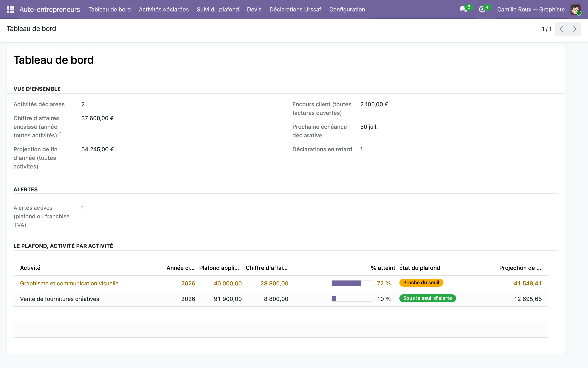This screenshot has height=368, width=588.
Task: Click the 41 549,41 projection cell
Action: (528, 283)
